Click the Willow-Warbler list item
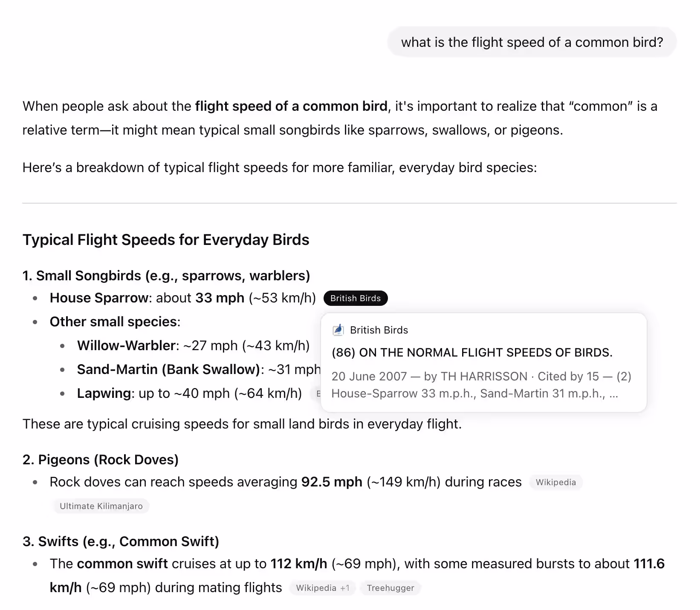 (194, 345)
